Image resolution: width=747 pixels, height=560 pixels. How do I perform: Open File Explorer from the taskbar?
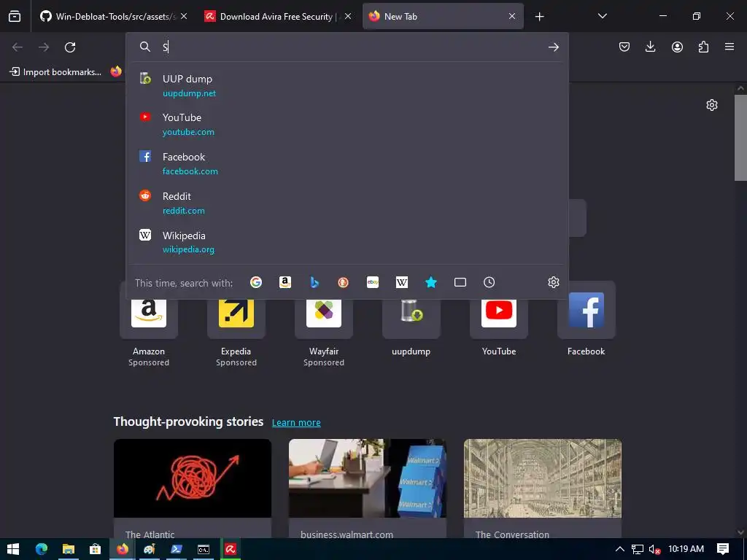[x=69, y=549]
